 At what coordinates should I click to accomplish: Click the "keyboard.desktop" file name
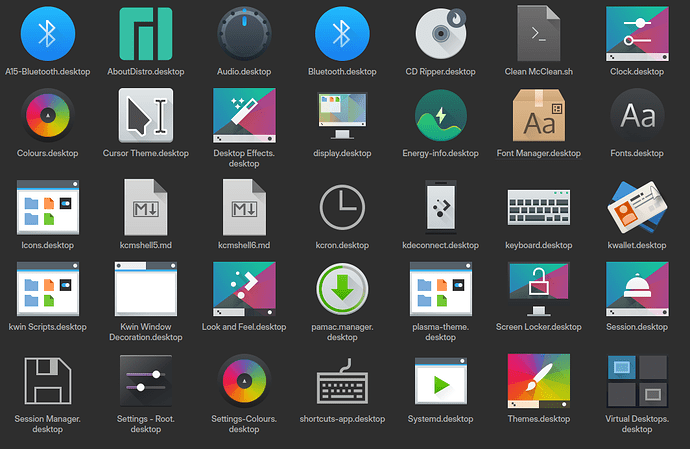(x=539, y=245)
